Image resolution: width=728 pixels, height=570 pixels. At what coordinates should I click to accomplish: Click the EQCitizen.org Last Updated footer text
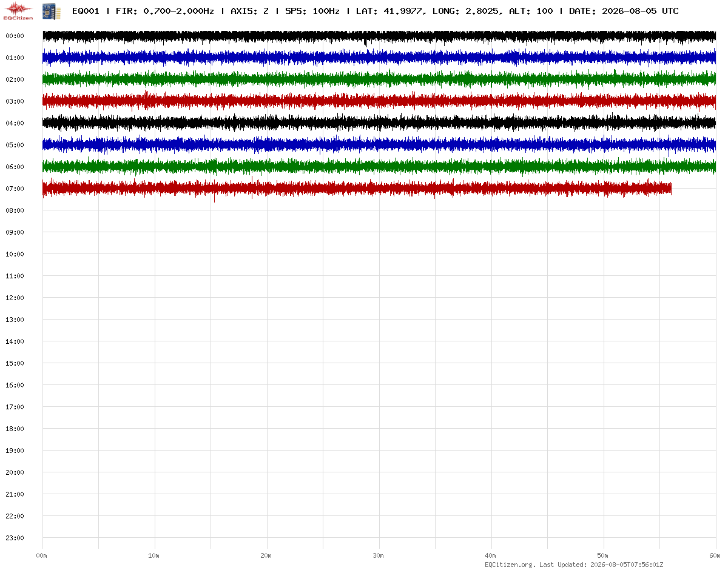point(574,565)
